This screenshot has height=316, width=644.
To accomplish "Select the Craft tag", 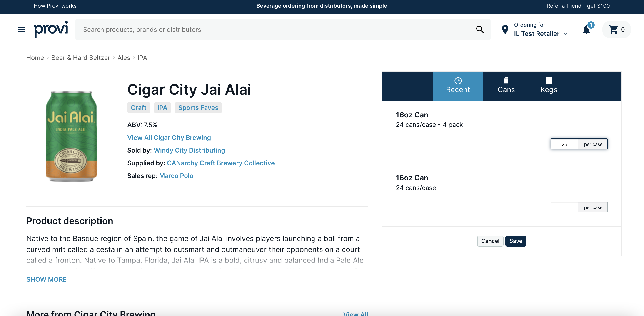I will point(138,108).
